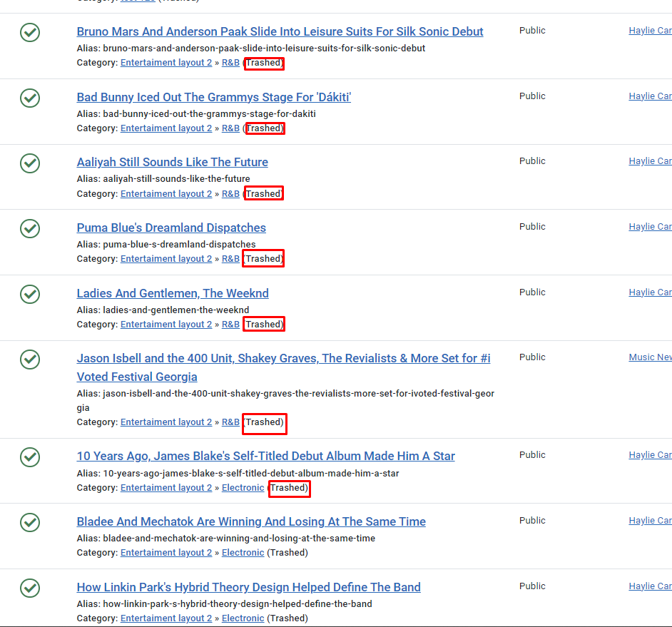Open R&B category in Aaliyah row
This screenshot has height=627, width=672.
coord(230,194)
